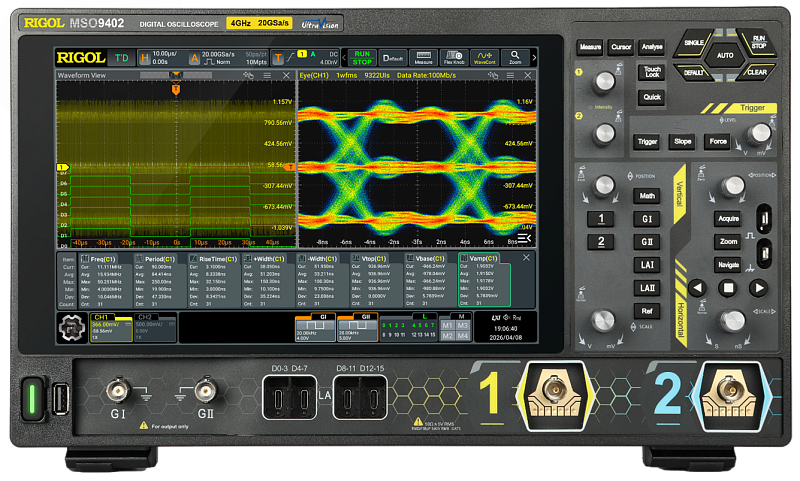Expand eye results list icon
The height and width of the screenshot is (481, 800).
click(524, 238)
